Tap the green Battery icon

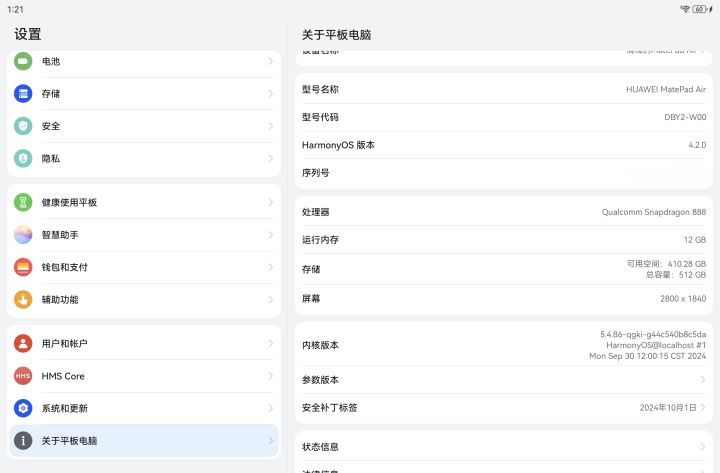coord(23,61)
